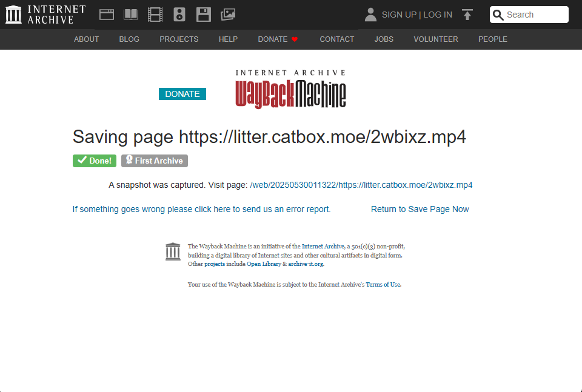
Task: Click the send error report link
Action: point(201,209)
